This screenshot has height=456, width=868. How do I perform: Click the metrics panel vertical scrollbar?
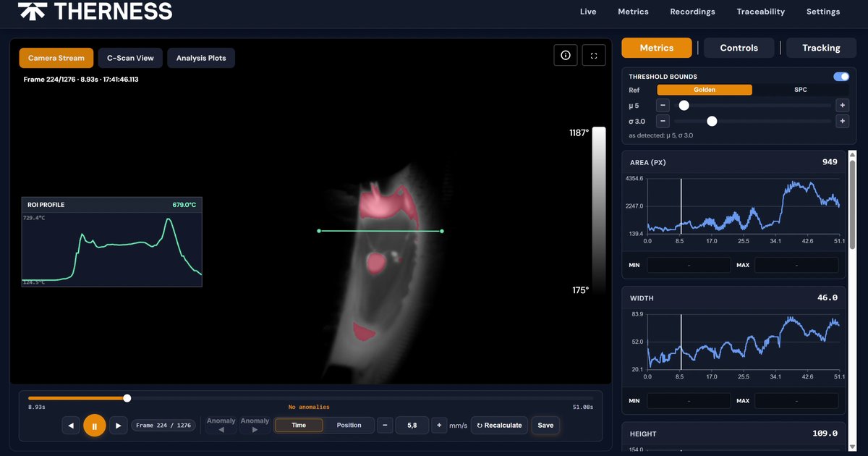pos(852,206)
